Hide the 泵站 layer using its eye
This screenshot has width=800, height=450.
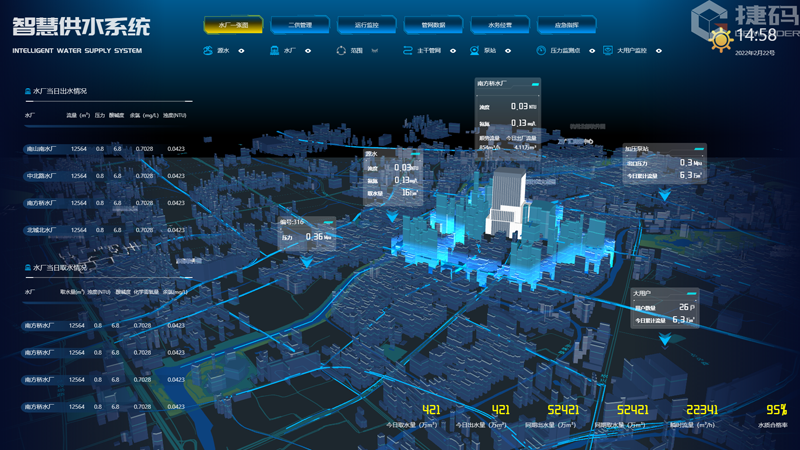coord(508,51)
